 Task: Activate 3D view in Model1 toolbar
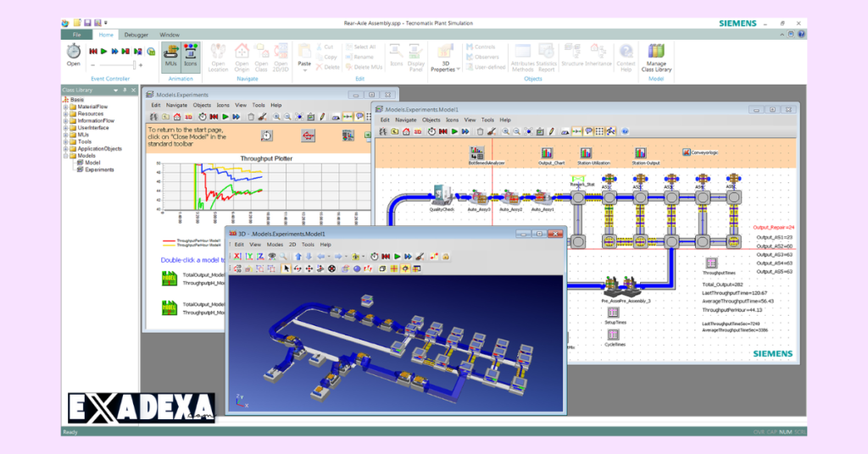417,131
